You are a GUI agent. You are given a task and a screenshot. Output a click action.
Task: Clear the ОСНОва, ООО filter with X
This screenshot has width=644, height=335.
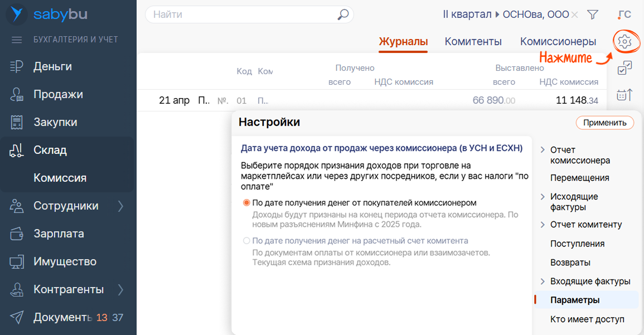[x=575, y=14]
